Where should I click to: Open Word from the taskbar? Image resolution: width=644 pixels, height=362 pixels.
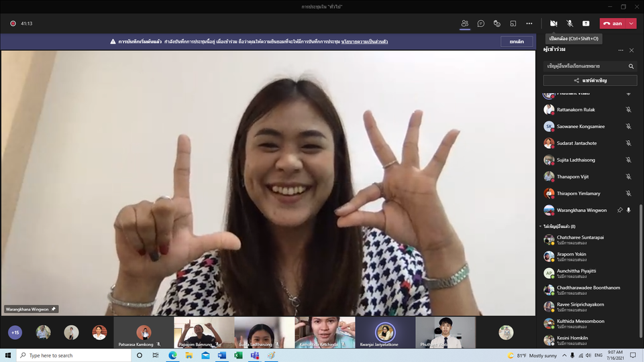click(x=222, y=355)
